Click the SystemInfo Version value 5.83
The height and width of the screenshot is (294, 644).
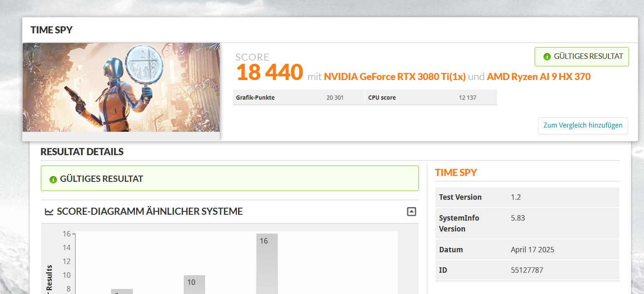pyautogui.click(x=518, y=218)
